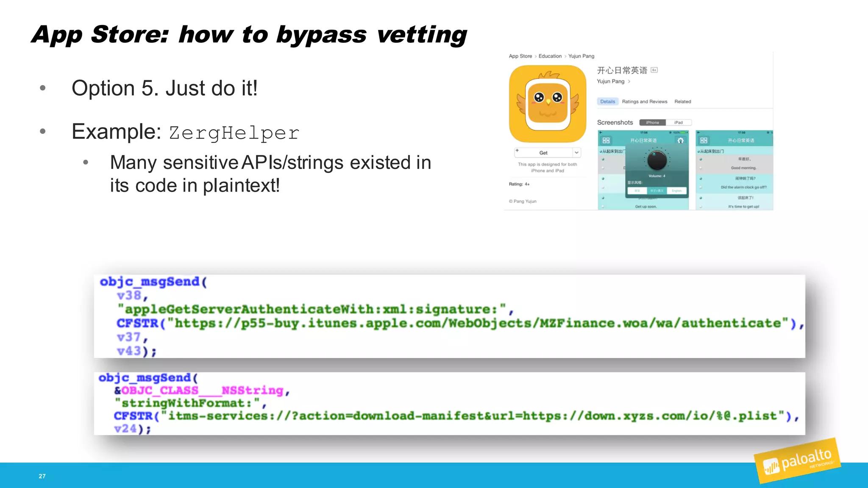Switch to Ratings and Reviews tab

click(645, 102)
